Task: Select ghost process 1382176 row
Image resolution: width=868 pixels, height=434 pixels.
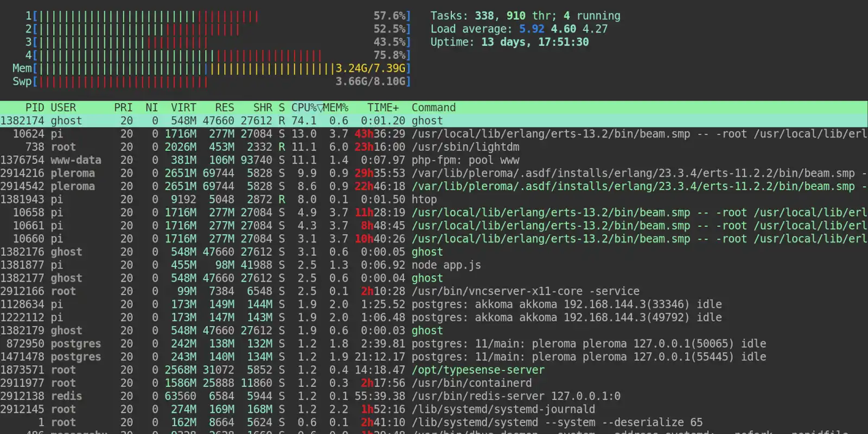Action: click(x=434, y=252)
